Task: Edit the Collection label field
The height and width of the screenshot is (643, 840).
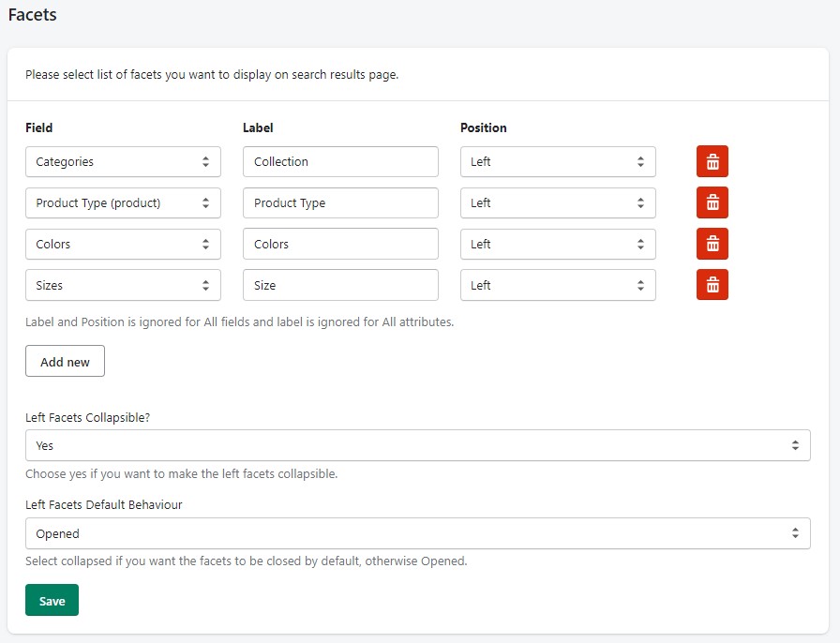Action: (x=340, y=162)
